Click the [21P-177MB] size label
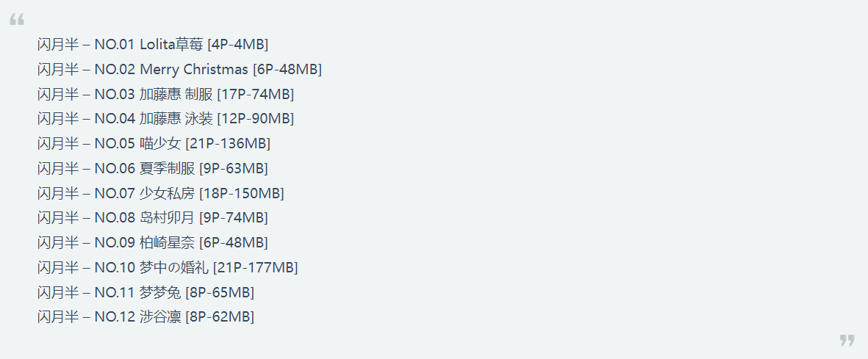Viewport: 868px width, 359px height. [255, 268]
